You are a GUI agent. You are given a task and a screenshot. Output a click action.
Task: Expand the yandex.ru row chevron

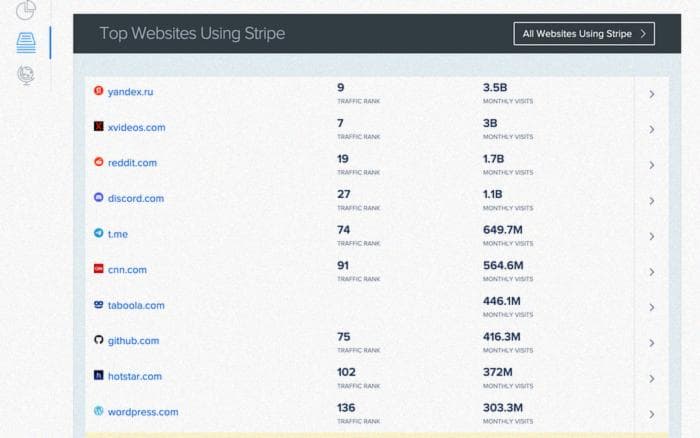652,94
